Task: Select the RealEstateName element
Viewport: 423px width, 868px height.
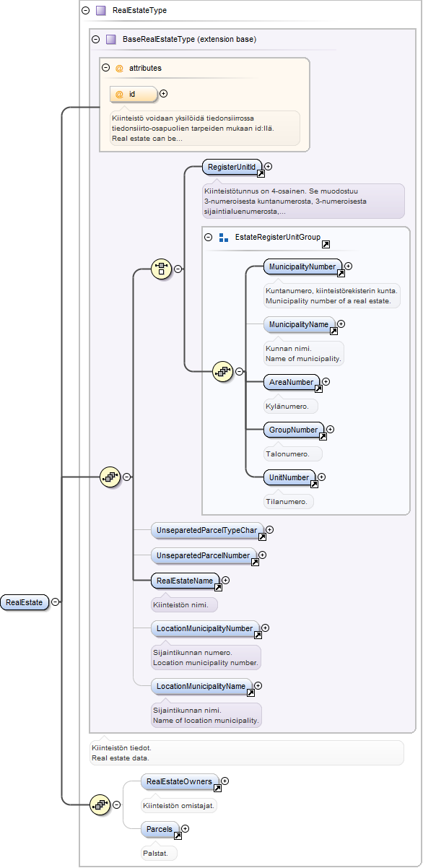Action: pyautogui.click(x=185, y=581)
